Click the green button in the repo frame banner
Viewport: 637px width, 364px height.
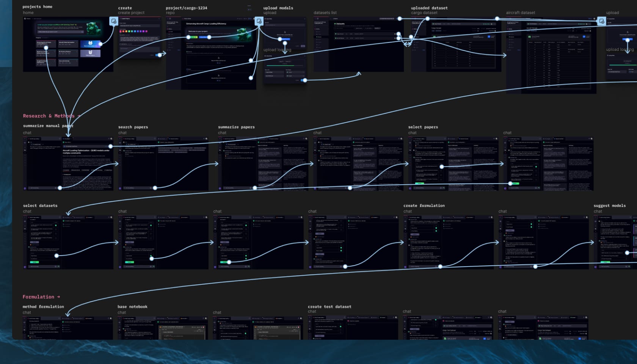(193, 37)
